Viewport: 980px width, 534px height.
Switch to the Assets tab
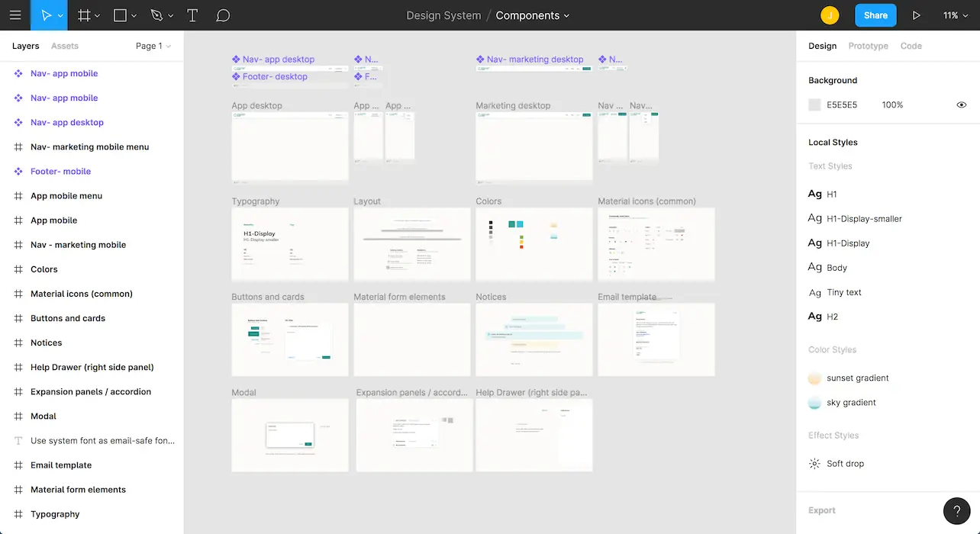pos(64,46)
